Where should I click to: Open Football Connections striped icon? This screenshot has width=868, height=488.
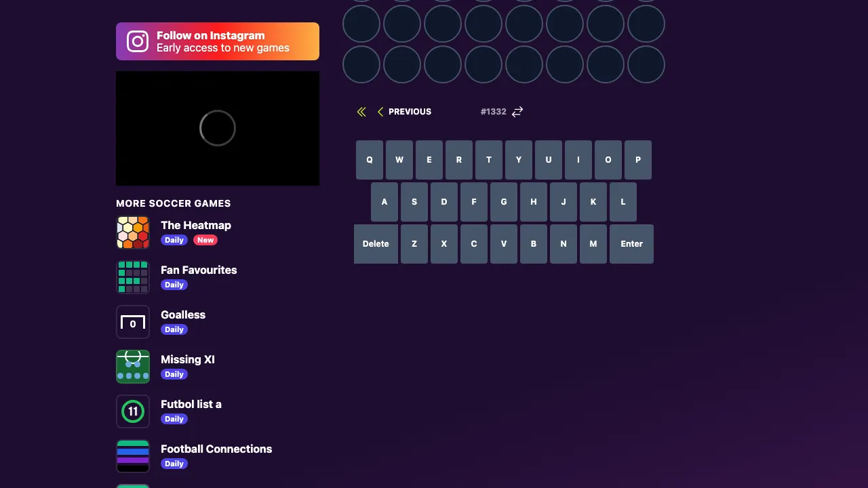[133, 456]
